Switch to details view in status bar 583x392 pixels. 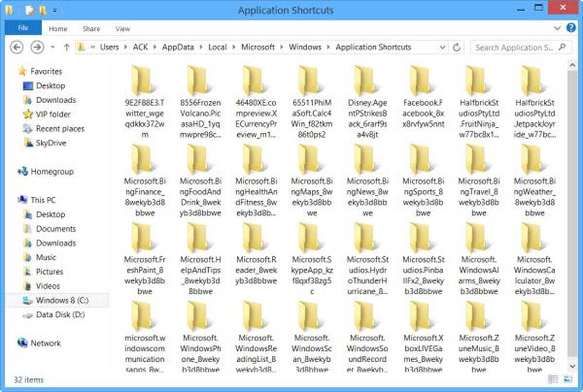pyautogui.click(x=553, y=379)
